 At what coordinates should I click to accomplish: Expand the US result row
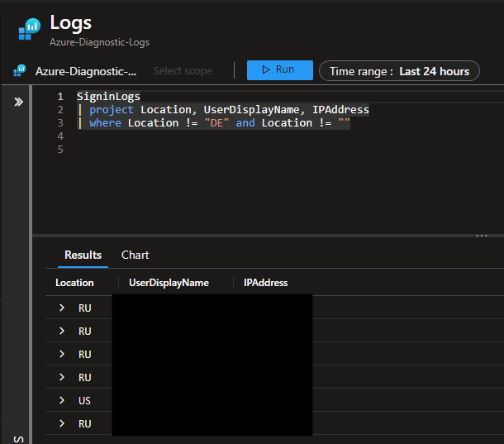tap(62, 400)
